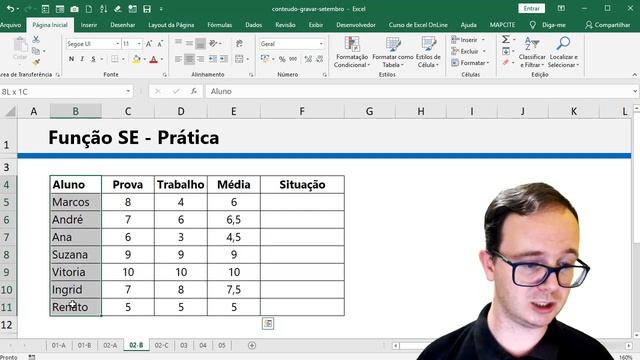This screenshot has height=360, width=640.
Task: Click the camera icon in quick access
Action: (74, 9)
